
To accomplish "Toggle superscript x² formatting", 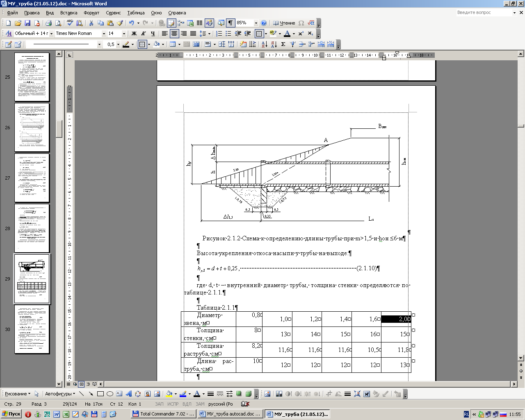I will point(301,34).
